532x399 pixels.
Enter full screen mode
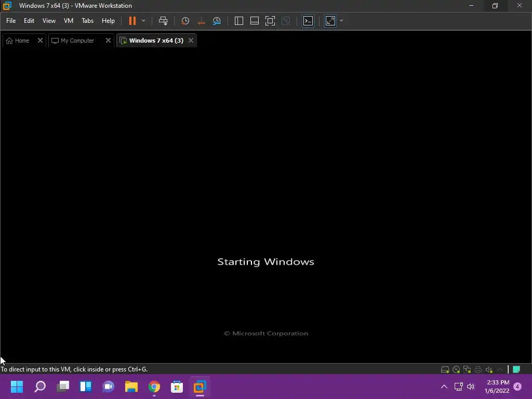[270, 21]
